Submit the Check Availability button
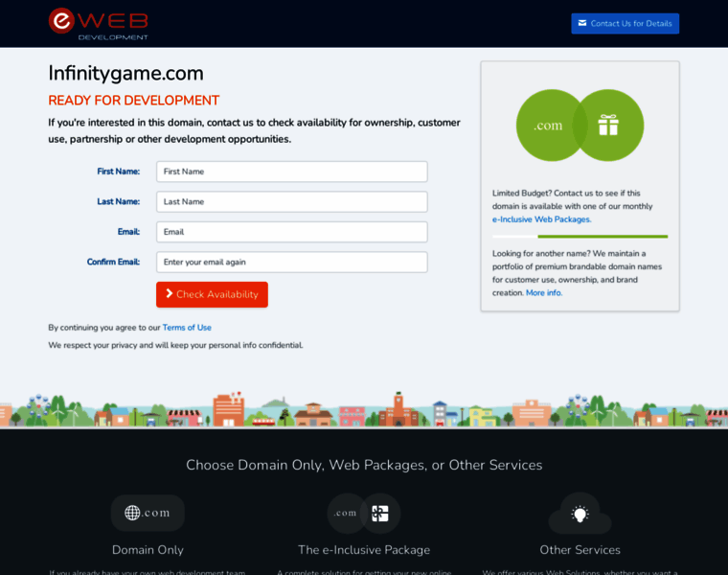Image resolution: width=728 pixels, height=575 pixels. tap(212, 294)
